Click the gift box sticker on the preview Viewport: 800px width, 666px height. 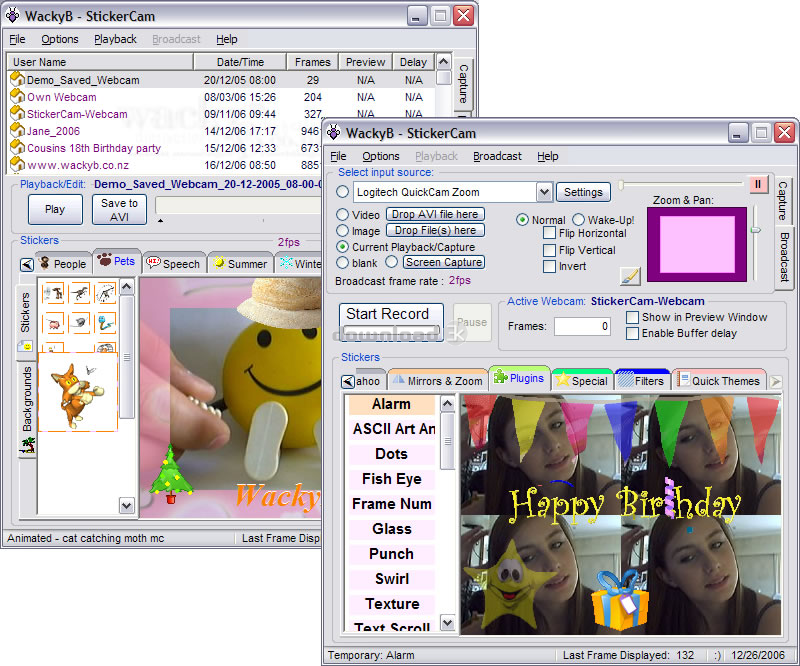pyautogui.click(x=619, y=601)
